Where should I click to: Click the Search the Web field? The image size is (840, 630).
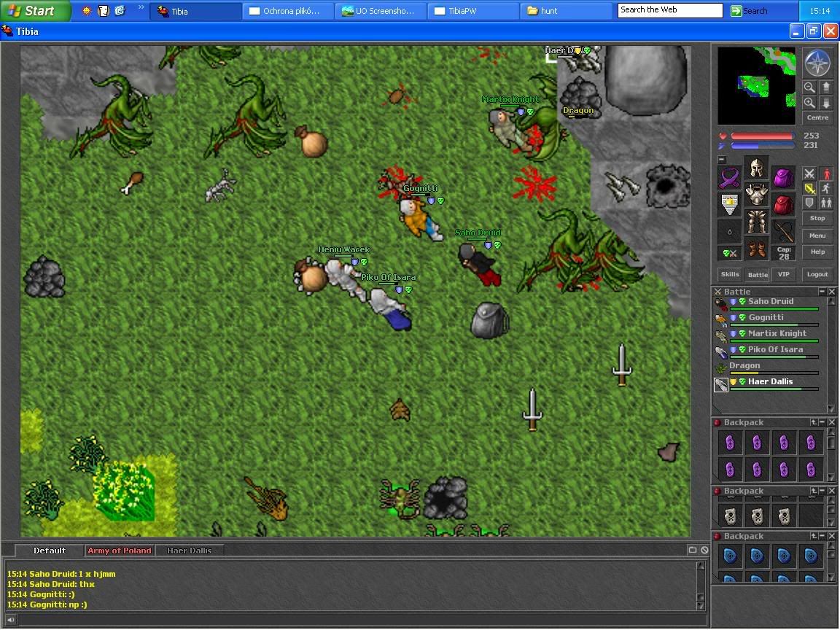point(670,10)
